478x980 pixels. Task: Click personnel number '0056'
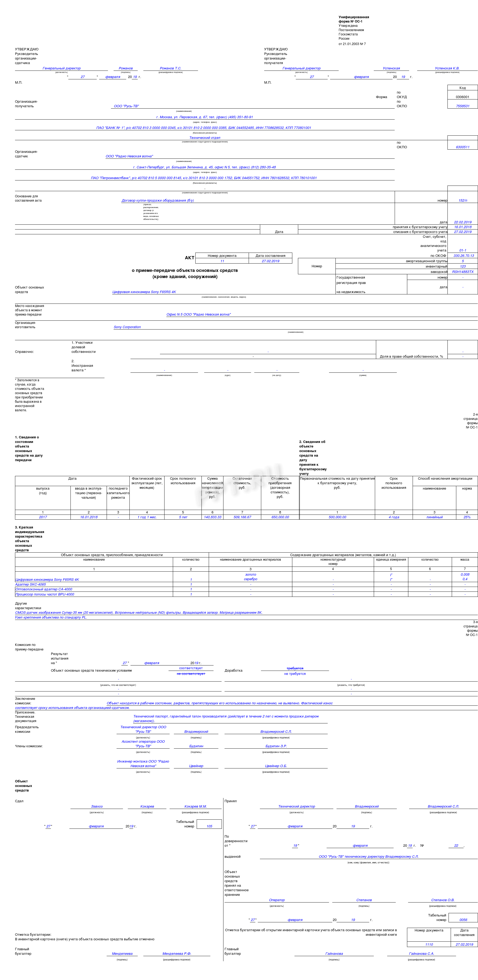coord(463,920)
